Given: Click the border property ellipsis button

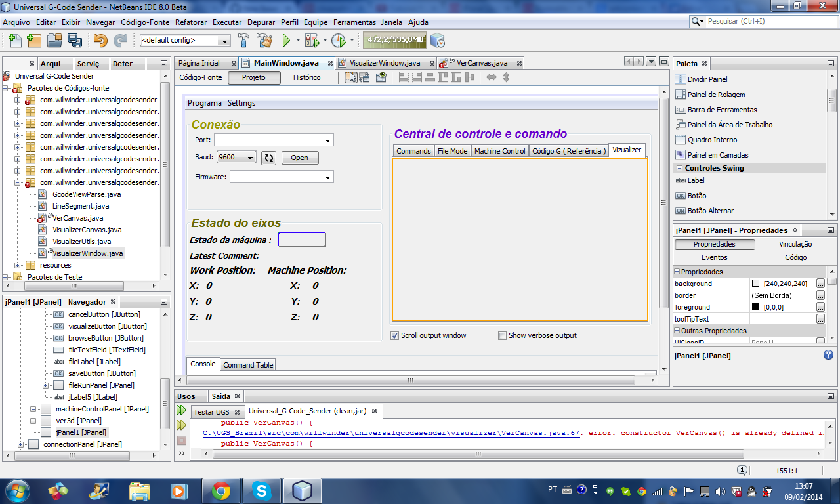Looking at the screenshot, I should (x=820, y=295).
